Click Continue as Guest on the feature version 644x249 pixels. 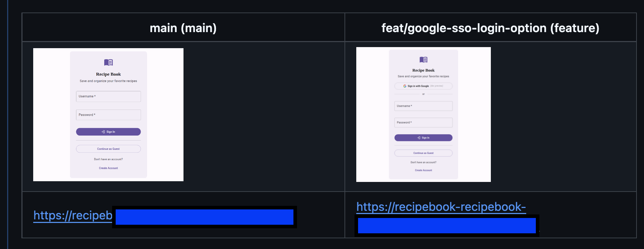(423, 153)
